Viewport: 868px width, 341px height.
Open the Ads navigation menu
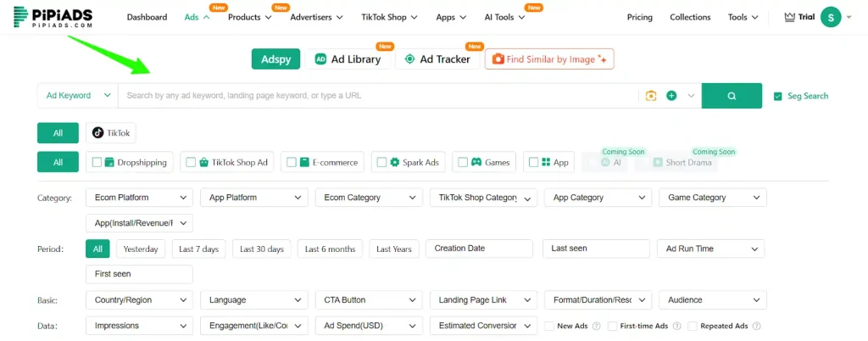[x=197, y=17]
